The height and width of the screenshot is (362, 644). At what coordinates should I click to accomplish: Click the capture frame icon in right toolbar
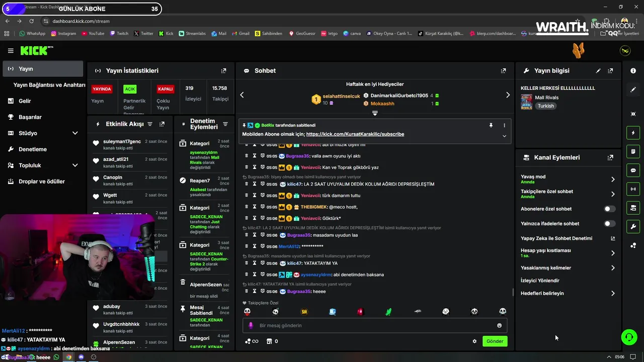pos(633,114)
